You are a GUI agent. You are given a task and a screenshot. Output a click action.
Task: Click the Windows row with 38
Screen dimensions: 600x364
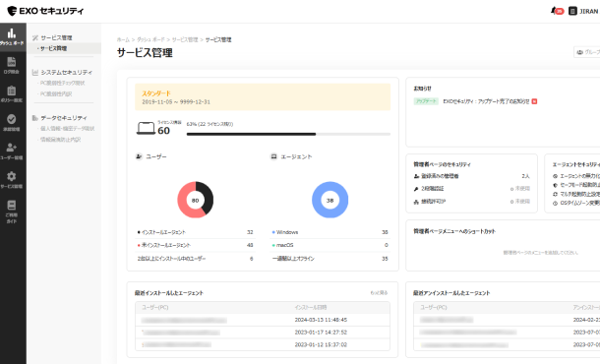click(x=330, y=232)
